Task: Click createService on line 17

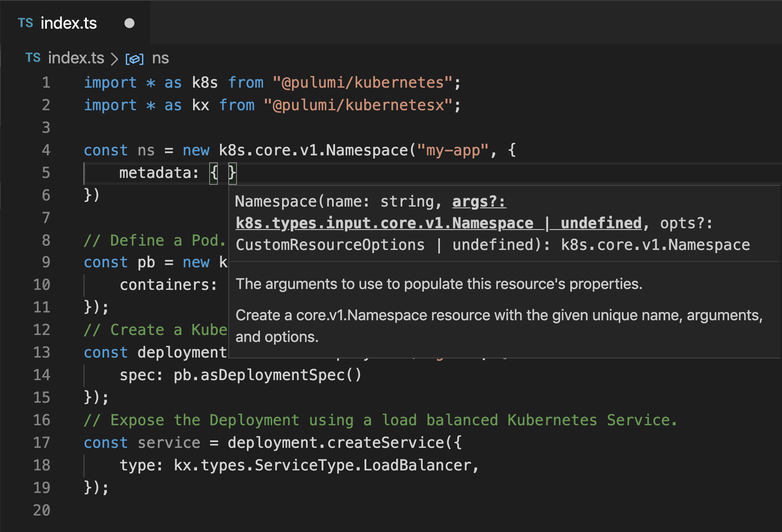Action: pyautogui.click(x=385, y=443)
